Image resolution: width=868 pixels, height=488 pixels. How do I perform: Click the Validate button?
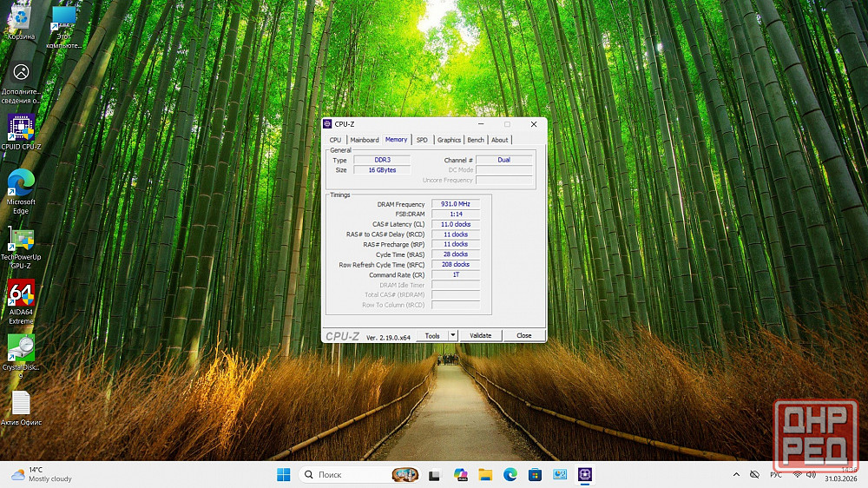[x=480, y=335]
